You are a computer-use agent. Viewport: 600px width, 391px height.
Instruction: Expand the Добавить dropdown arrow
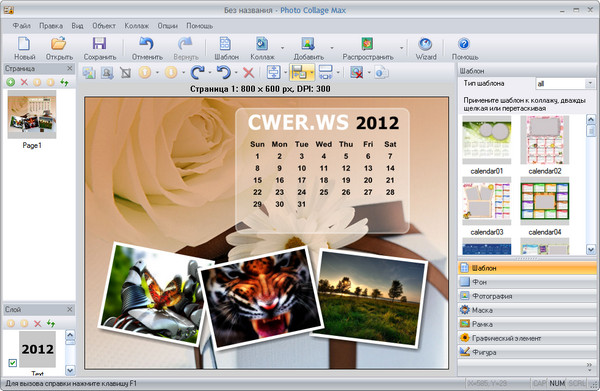(x=331, y=48)
